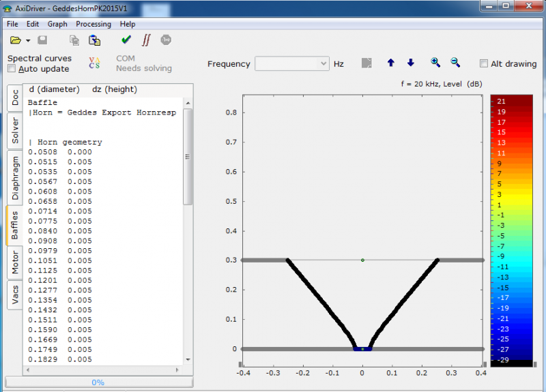Toggle the Alt drawing checkbox
Image resolution: width=546 pixels, height=392 pixels.
(x=484, y=64)
